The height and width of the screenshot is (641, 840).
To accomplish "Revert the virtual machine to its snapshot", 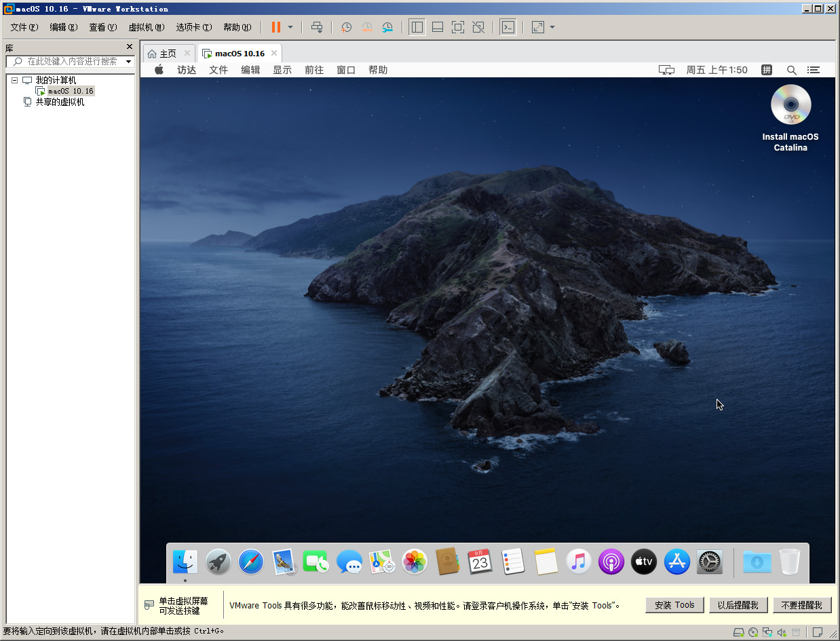I will point(366,27).
